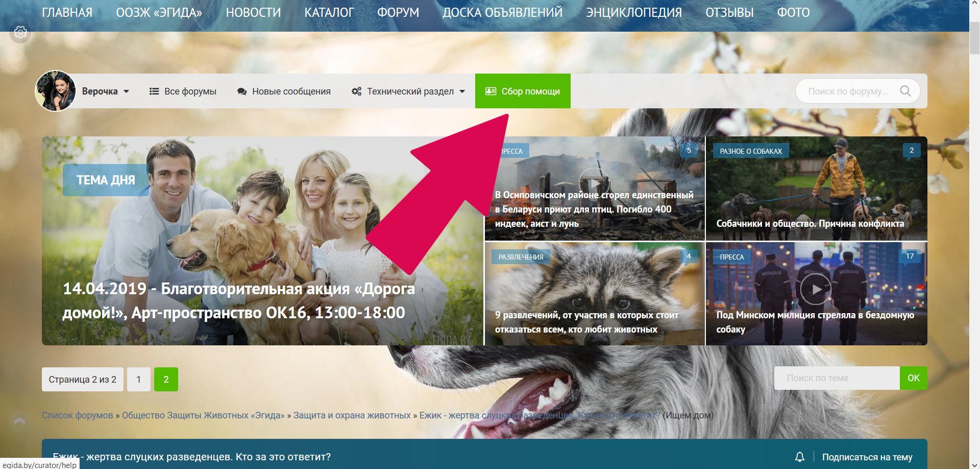Screen dimensions: 980x469
Task: Click comment count 5 badge on fire article
Action: pyautogui.click(x=689, y=150)
